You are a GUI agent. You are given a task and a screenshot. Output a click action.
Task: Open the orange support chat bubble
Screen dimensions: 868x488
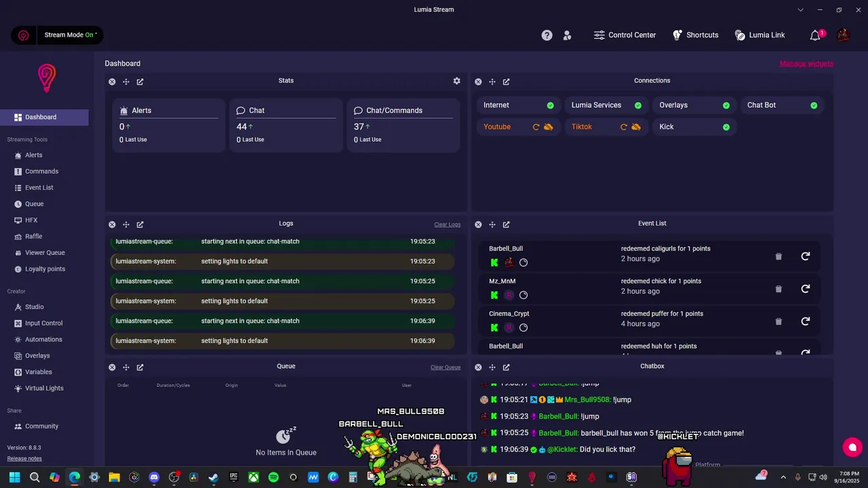(x=852, y=447)
